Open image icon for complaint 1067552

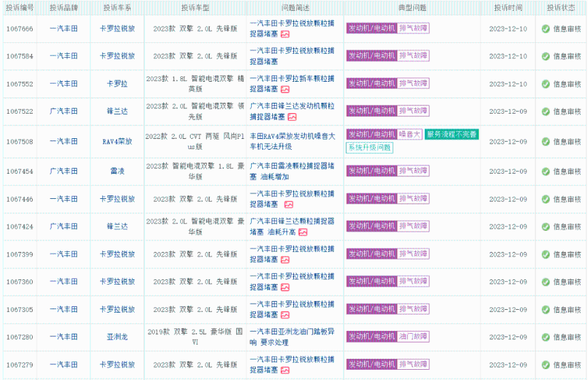click(x=285, y=89)
